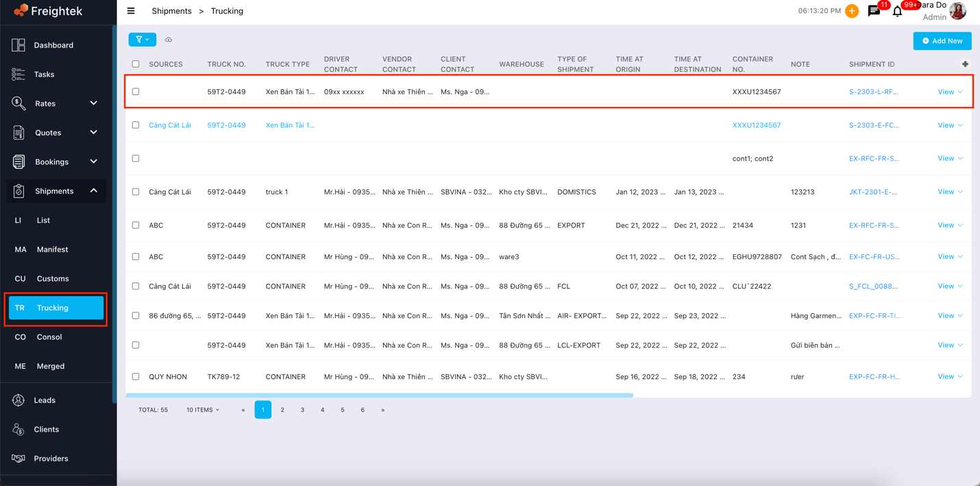Click the SHIPMENT ID column header
The width and height of the screenshot is (980, 486).
pyautogui.click(x=872, y=64)
